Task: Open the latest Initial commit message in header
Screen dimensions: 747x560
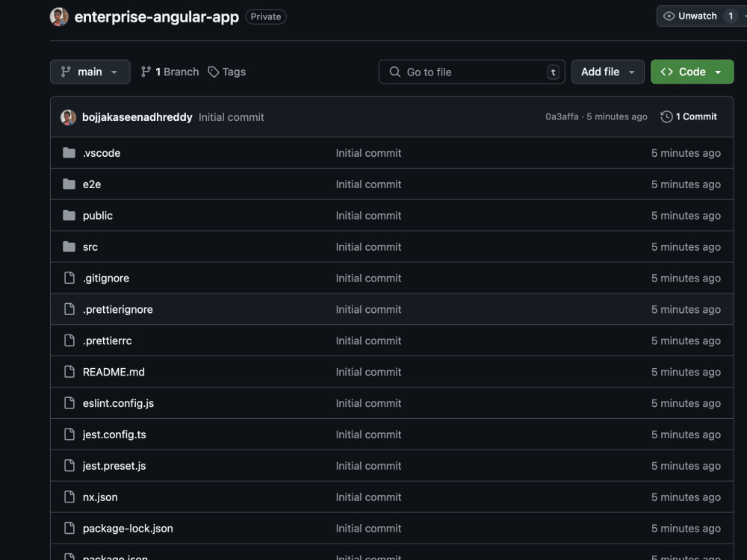Action: 231,117
